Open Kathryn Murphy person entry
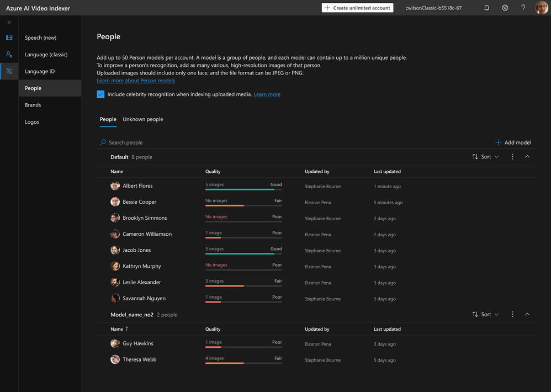This screenshot has width=551, height=392. click(142, 266)
